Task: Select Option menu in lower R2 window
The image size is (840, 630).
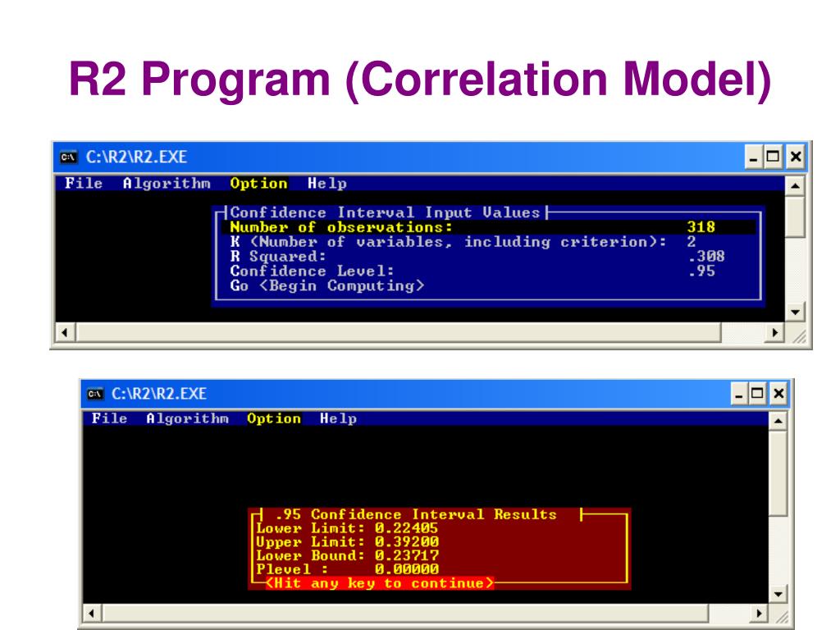Action: coord(274,418)
